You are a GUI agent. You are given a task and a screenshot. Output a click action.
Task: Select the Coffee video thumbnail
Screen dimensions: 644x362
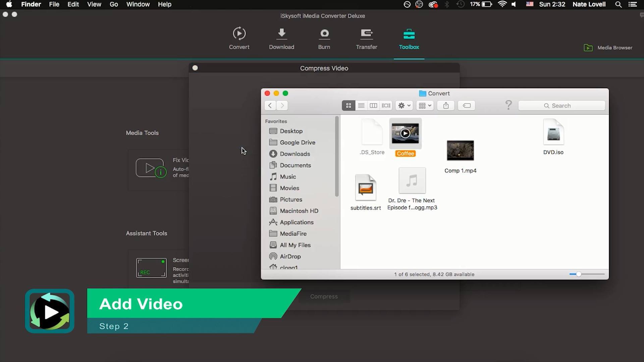click(405, 133)
